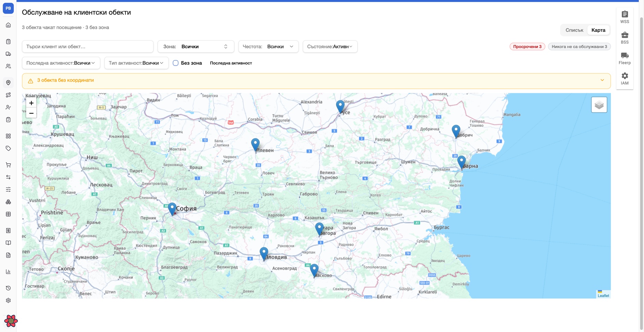Click the home icon in sidebar
This screenshot has width=644, height=332.
pyautogui.click(x=8, y=25)
